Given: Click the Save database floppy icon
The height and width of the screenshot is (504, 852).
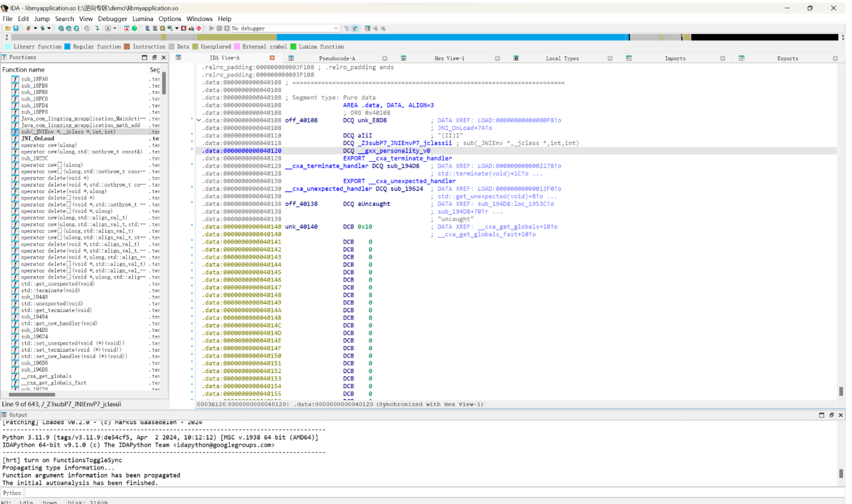Looking at the screenshot, I should pyautogui.click(x=15, y=28).
